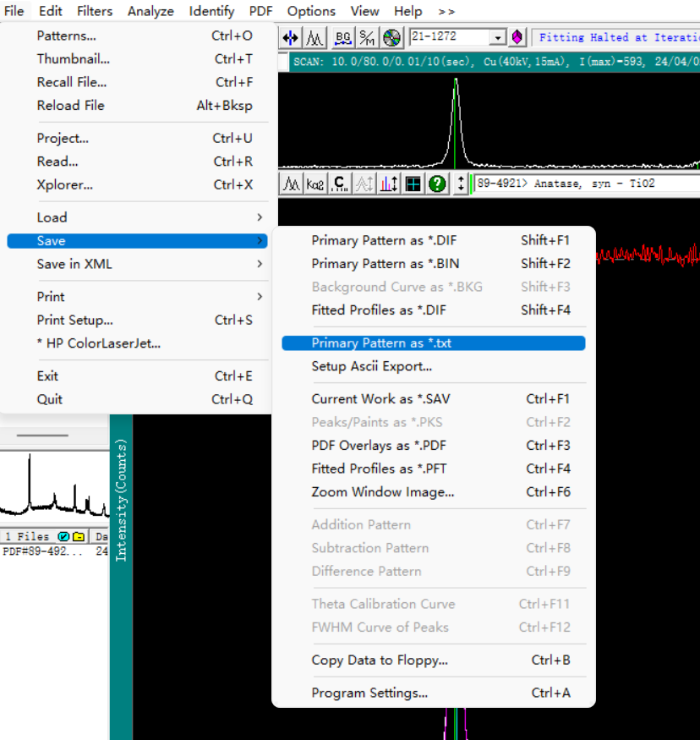Click the BG background removal icon

pyautogui.click(x=343, y=38)
